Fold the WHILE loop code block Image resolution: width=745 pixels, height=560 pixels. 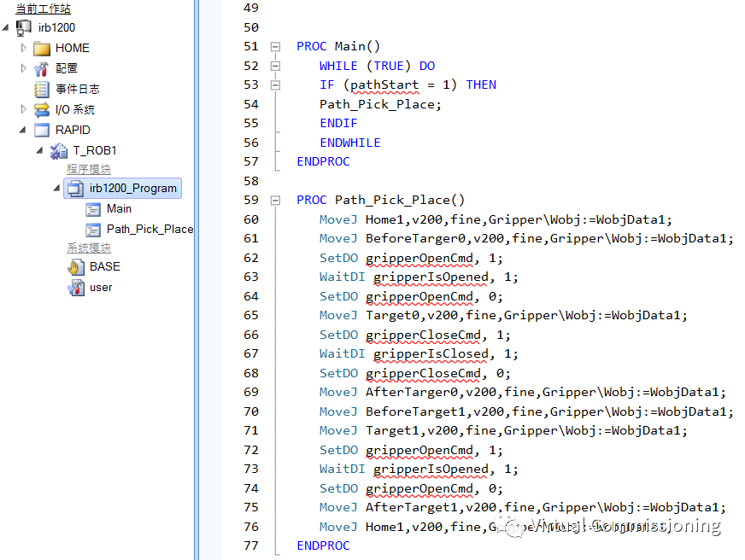pyautogui.click(x=276, y=66)
